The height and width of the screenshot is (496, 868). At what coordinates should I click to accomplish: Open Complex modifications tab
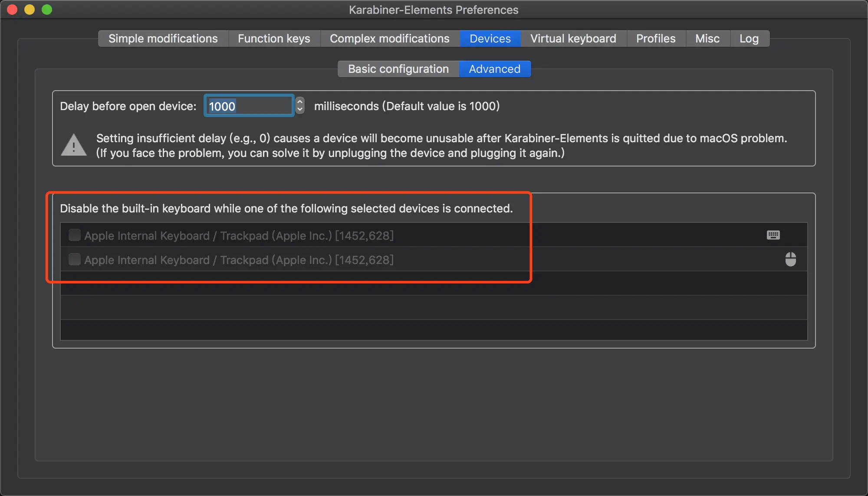(389, 39)
